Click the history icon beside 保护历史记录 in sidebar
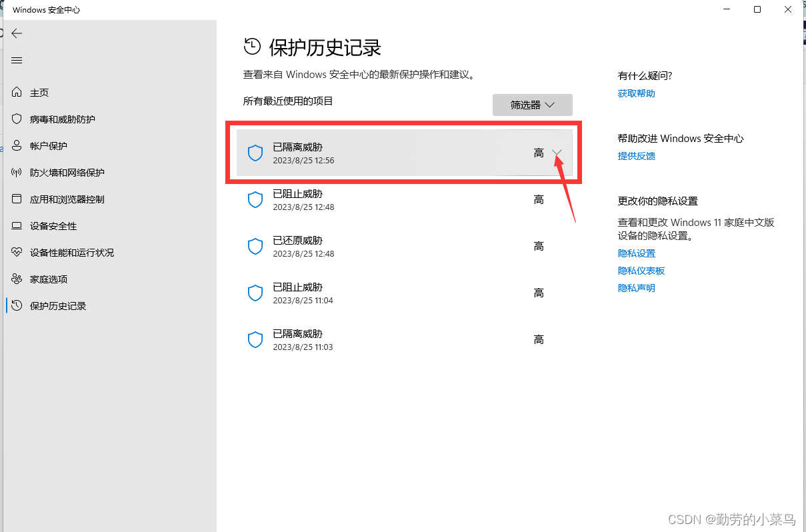 [17, 306]
